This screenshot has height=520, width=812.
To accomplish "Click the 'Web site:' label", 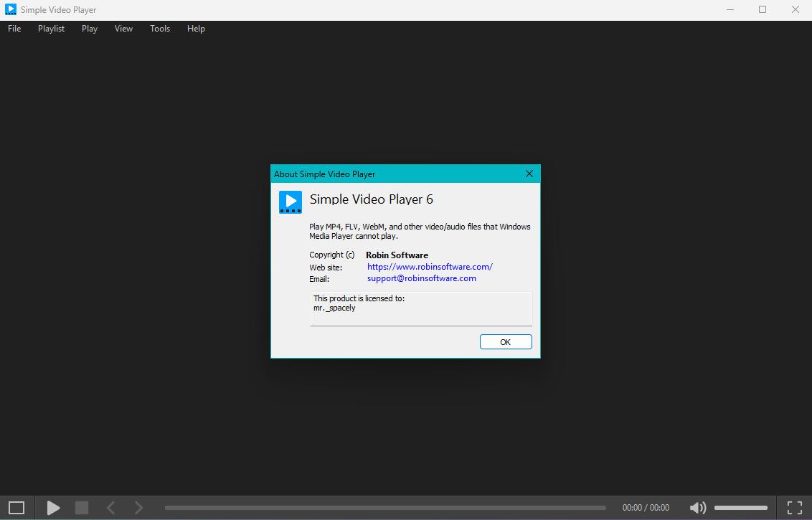I will (x=326, y=268).
